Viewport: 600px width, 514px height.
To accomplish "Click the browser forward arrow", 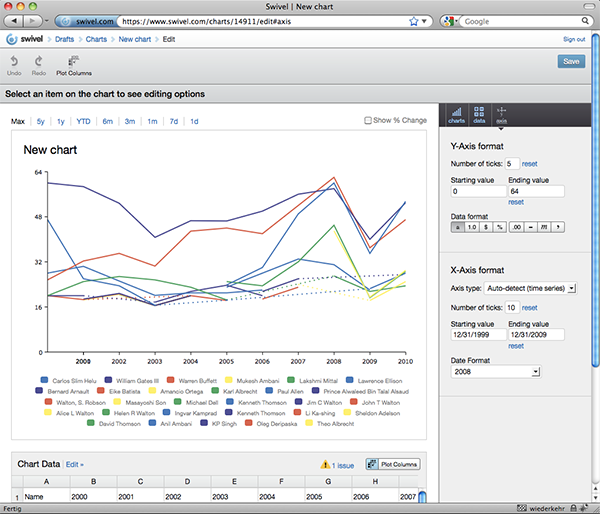I will click(33, 21).
